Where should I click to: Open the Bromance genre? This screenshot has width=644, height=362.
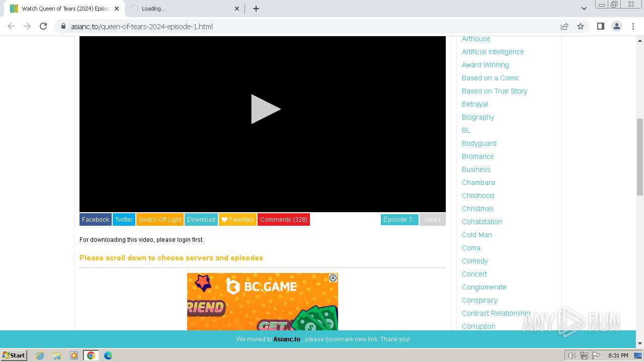(x=478, y=156)
